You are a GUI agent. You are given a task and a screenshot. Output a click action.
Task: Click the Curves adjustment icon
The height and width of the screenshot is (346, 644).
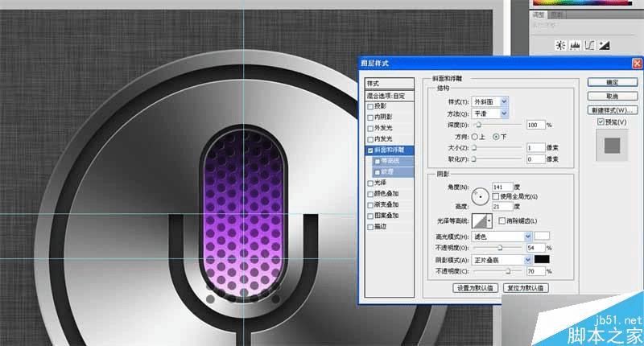589,45
